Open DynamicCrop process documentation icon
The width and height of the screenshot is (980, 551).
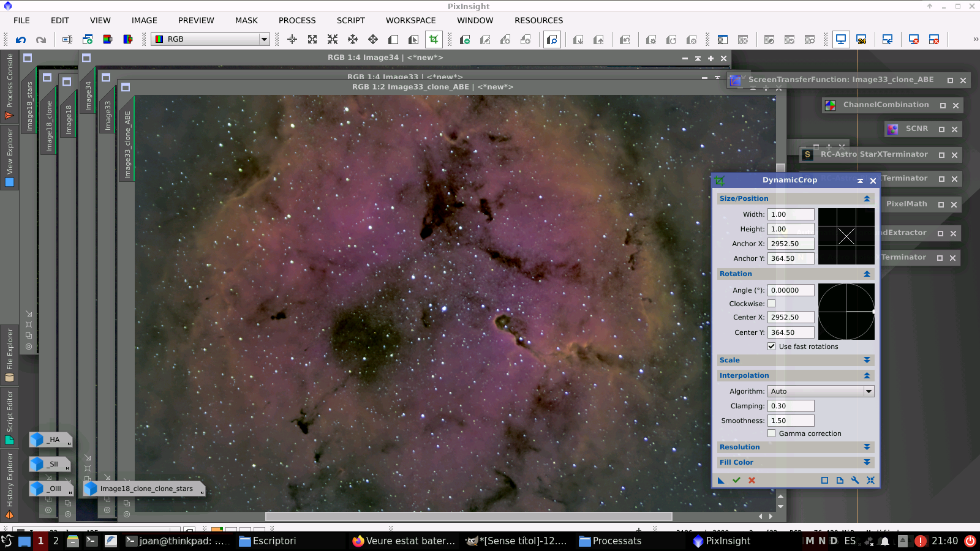840,480
